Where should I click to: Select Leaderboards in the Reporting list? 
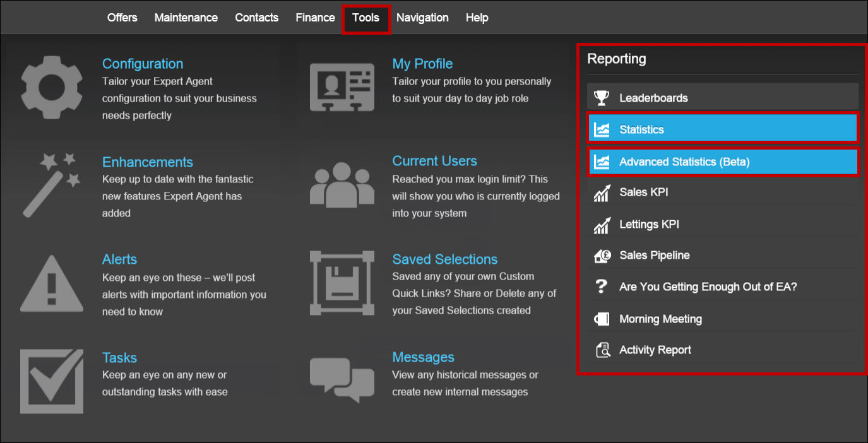(x=723, y=98)
